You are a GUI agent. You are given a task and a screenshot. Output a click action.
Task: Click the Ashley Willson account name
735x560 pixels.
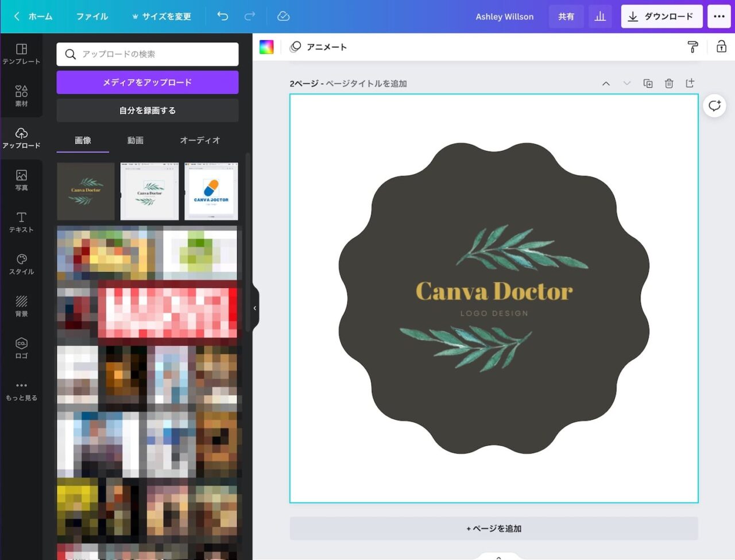click(x=504, y=17)
